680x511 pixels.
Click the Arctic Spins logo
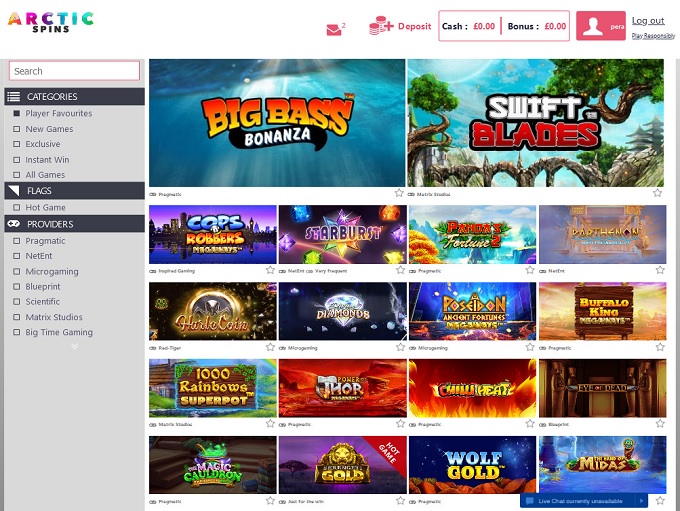[x=51, y=23]
